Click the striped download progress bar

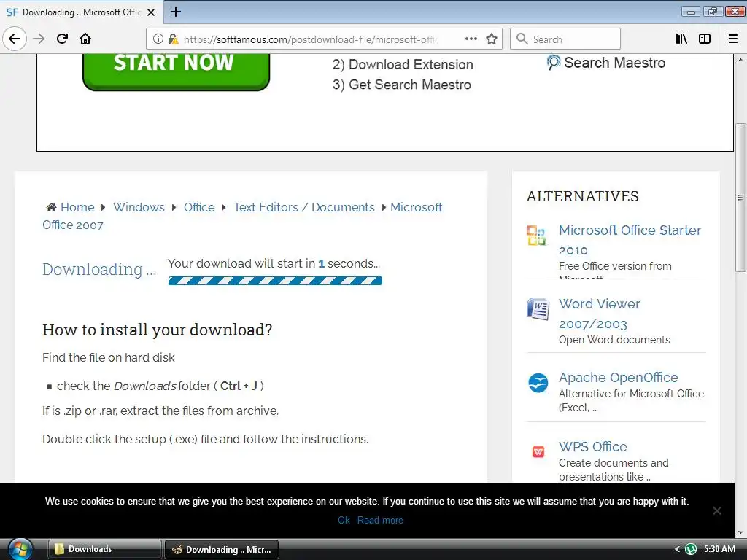click(x=275, y=281)
